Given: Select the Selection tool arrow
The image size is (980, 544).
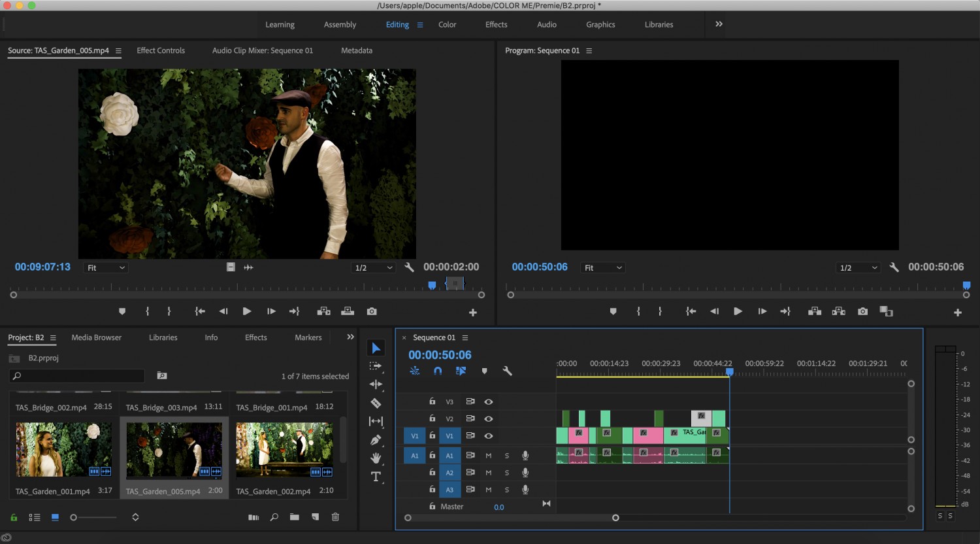Looking at the screenshot, I should pyautogui.click(x=376, y=348).
